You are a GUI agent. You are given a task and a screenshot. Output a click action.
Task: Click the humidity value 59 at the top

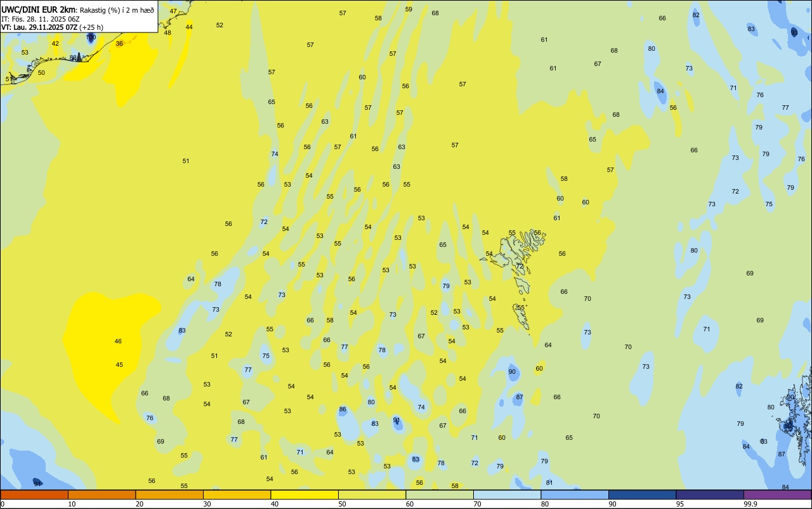point(409,10)
